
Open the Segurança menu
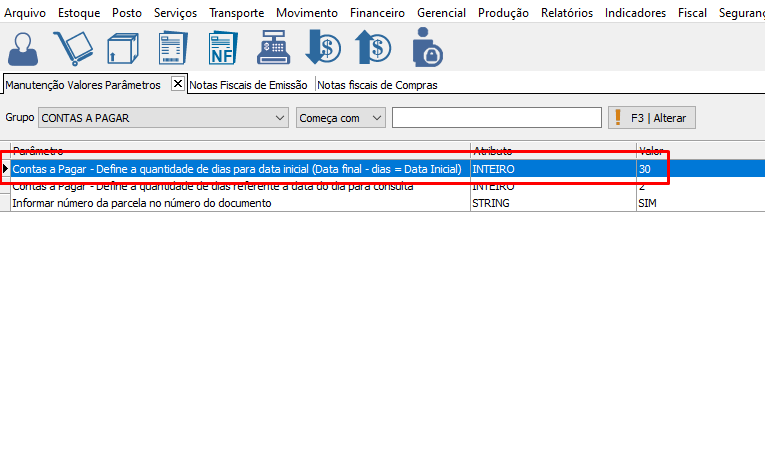[x=742, y=13]
